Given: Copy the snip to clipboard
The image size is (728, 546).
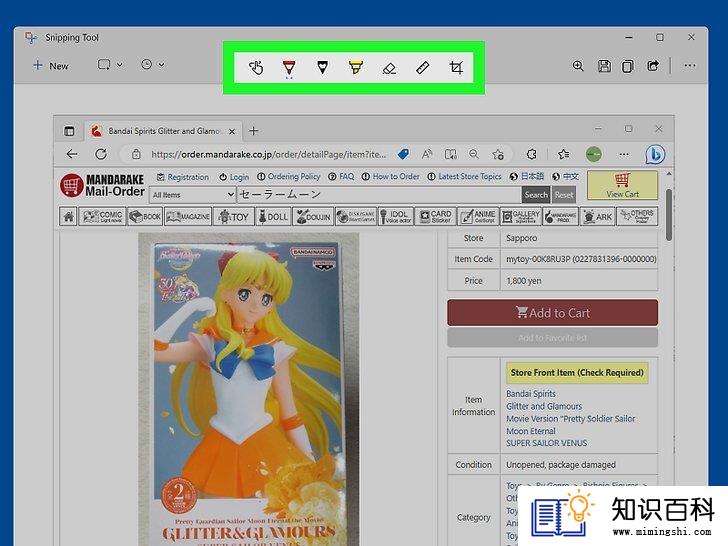Looking at the screenshot, I should pyautogui.click(x=628, y=66).
